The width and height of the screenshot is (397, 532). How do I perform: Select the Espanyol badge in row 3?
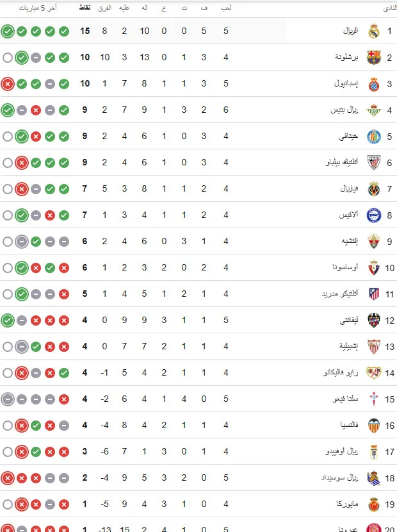click(x=373, y=84)
